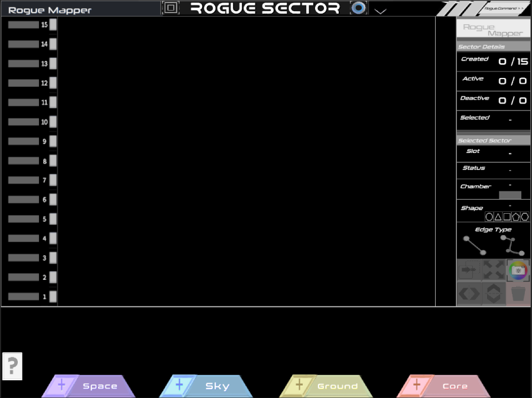Toggle the slot 7 square box
The height and width of the screenshot is (398, 532).
click(53, 180)
